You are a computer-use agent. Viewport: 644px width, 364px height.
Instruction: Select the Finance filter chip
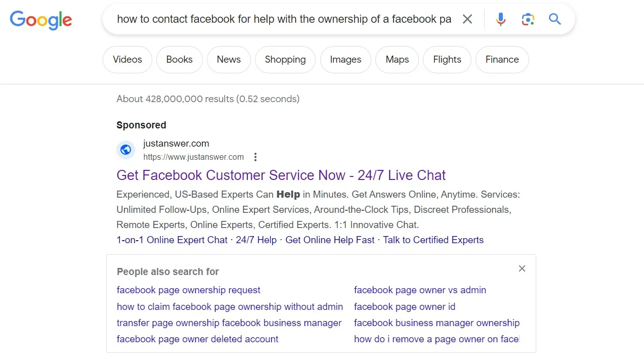click(502, 60)
